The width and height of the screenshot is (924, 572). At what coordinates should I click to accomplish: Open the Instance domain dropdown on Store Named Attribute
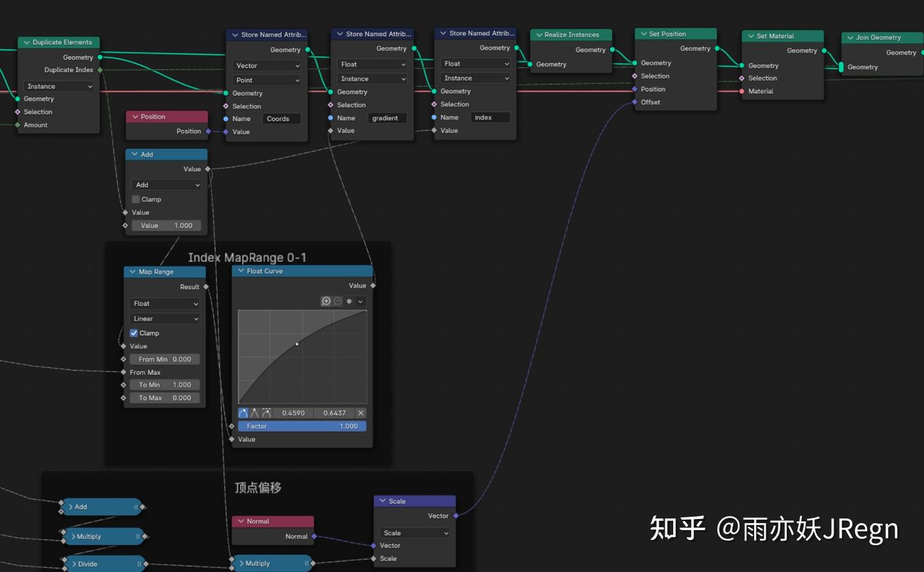coord(372,78)
